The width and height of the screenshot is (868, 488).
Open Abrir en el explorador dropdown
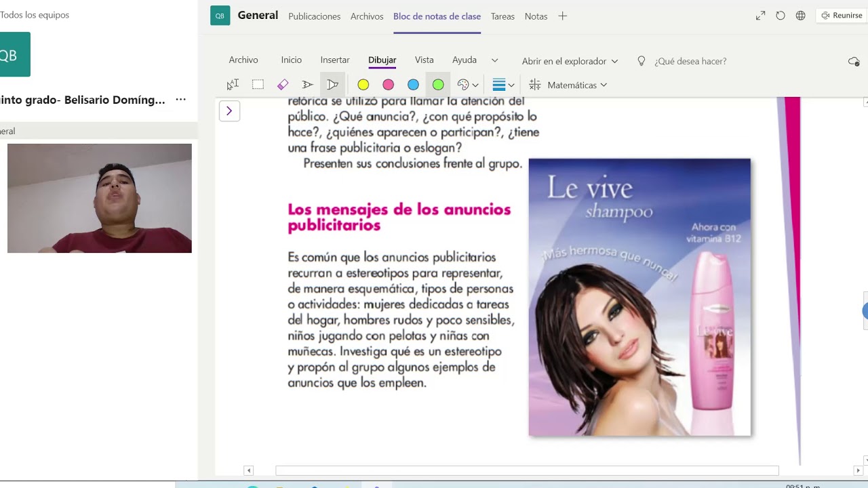tap(570, 61)
